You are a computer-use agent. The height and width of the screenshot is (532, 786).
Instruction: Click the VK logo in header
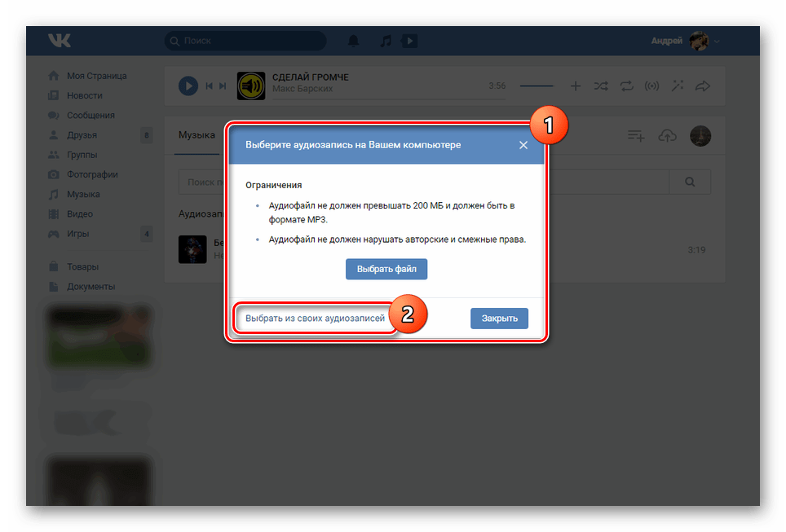pos(60,40)
